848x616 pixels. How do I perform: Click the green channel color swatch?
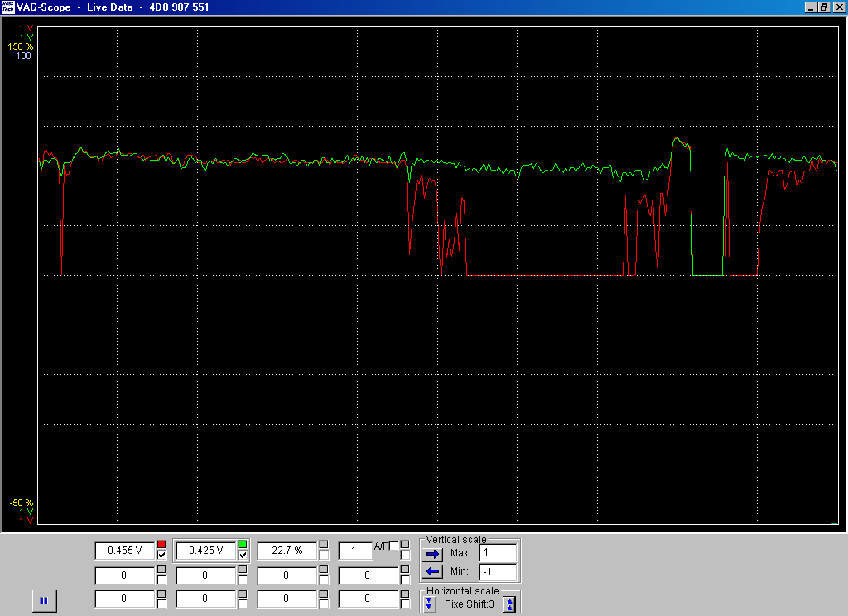[243, 544]
